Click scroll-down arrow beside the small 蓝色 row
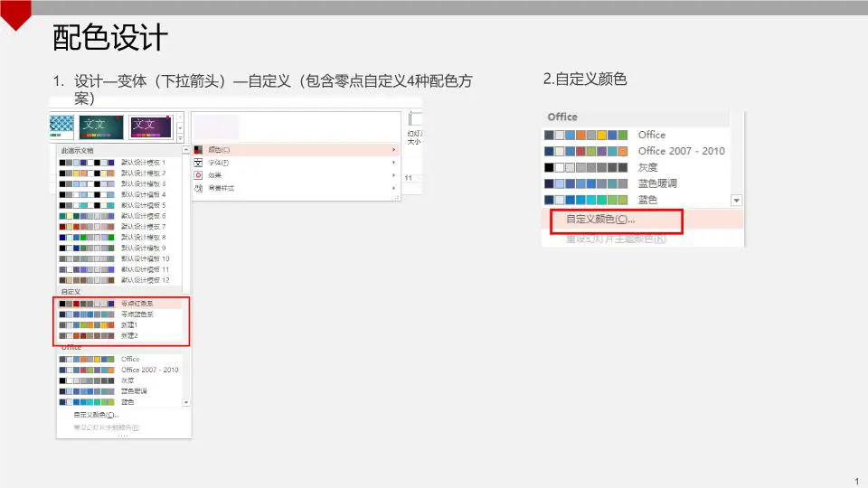 pyautogui.click(x=186, y=403)
